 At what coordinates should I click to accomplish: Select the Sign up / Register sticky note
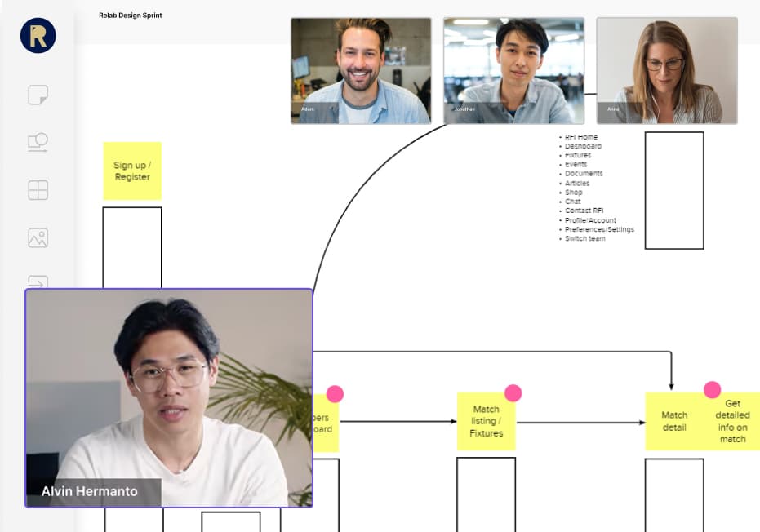tap(132, 171)
